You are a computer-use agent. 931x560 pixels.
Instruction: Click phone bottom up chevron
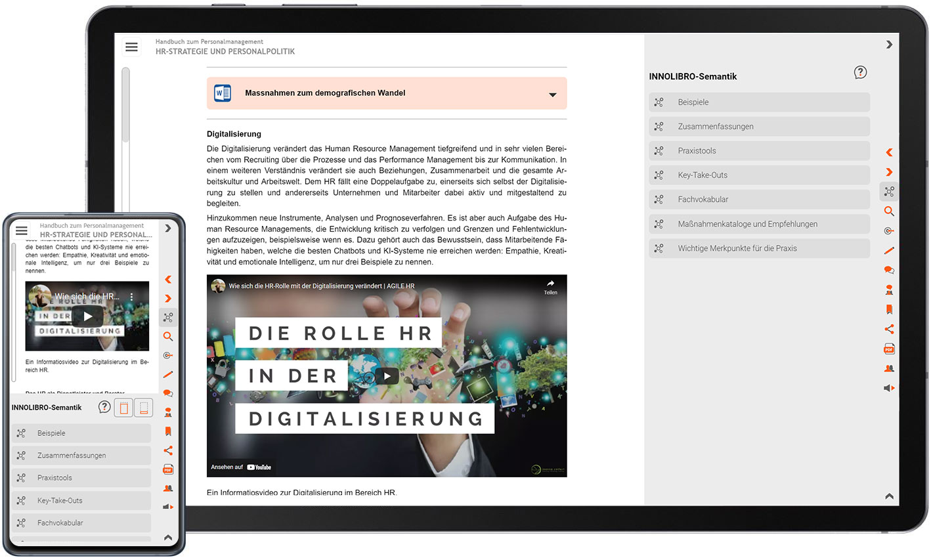click(168, 538)
